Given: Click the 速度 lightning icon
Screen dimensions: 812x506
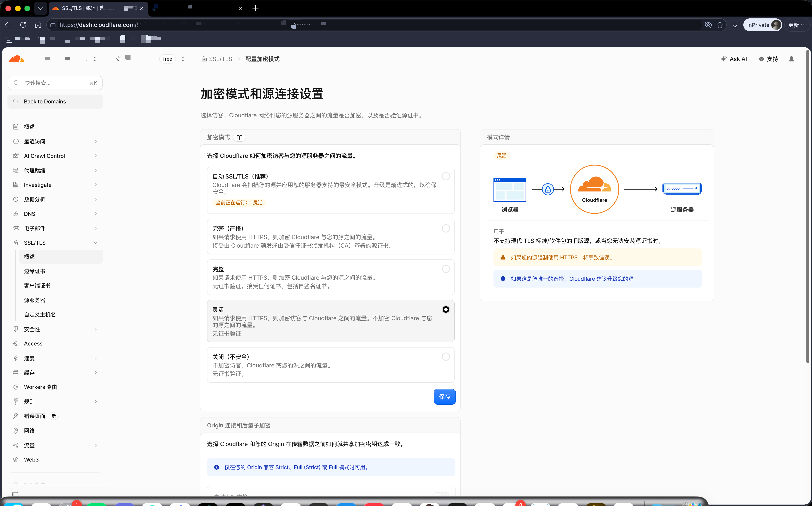Looking at the screenshot, I should 16,358.
